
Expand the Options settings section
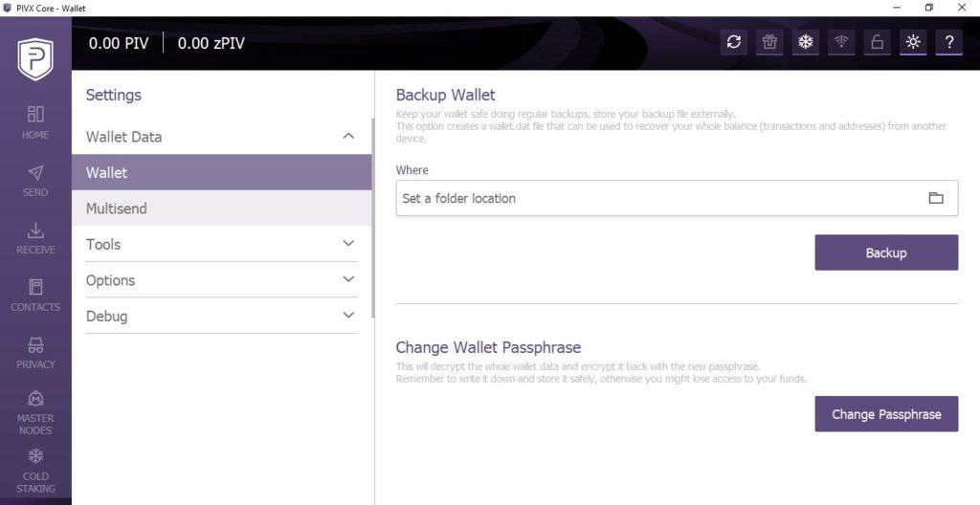point(221,279)
